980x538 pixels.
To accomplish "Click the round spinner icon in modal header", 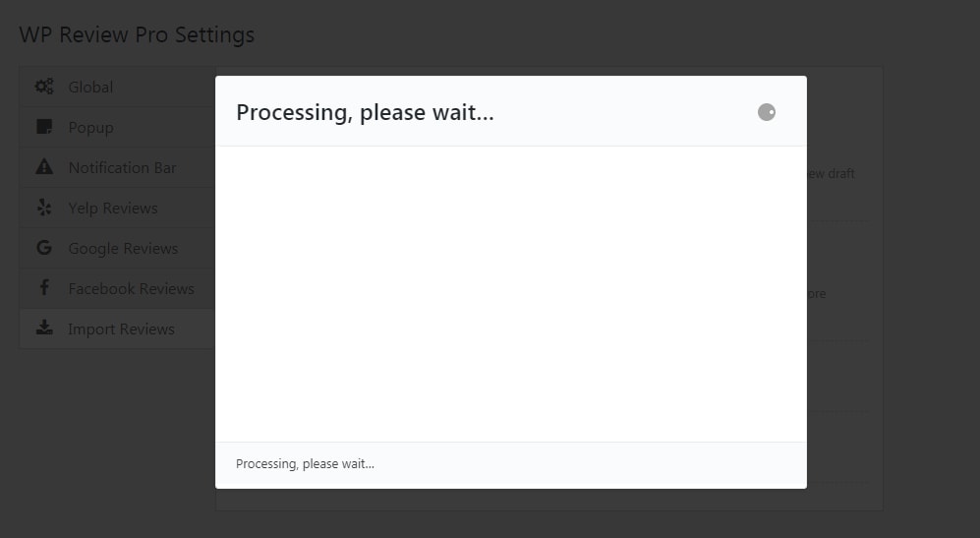I will pyautogui.click(x=767, y=112).
